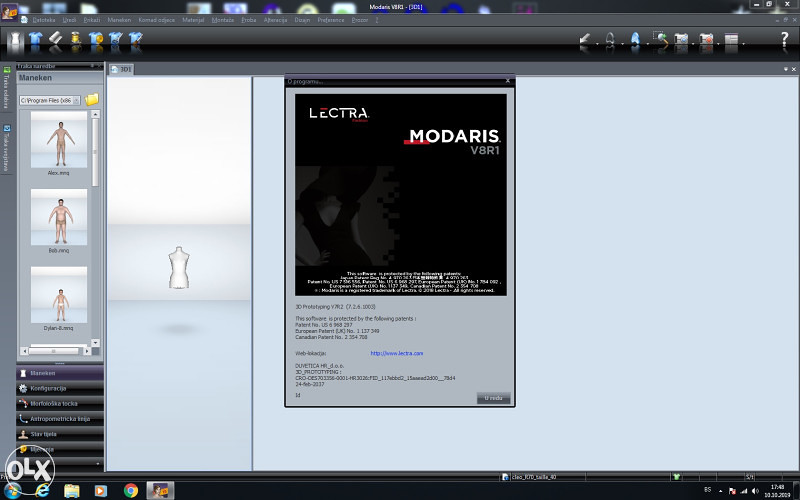
Task: Expand more sections arrow below panel list
Action: point(97,464)
